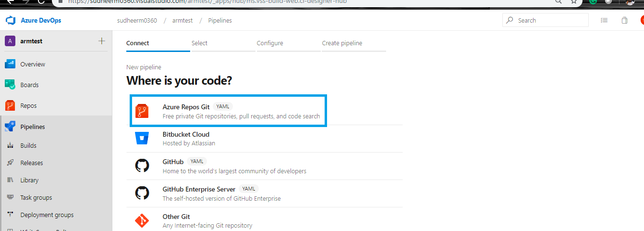Click the Deployment groups icon
Viewport: 644px width, 231px height.
[10, 215]
